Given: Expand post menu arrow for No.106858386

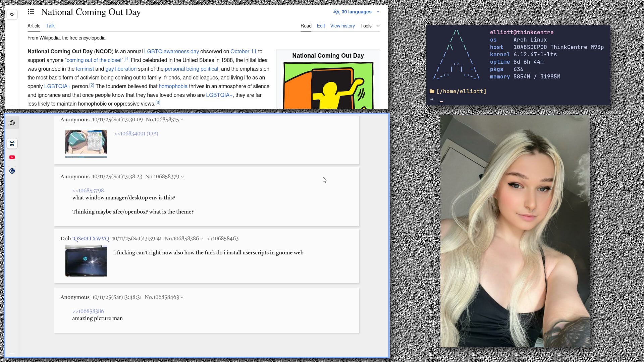Looking at the screenshot, I should pyautogui.click(x=202, y=239).
